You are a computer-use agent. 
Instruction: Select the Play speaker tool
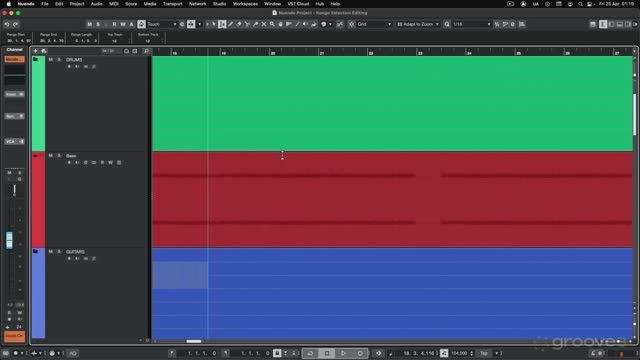(305, 24)
